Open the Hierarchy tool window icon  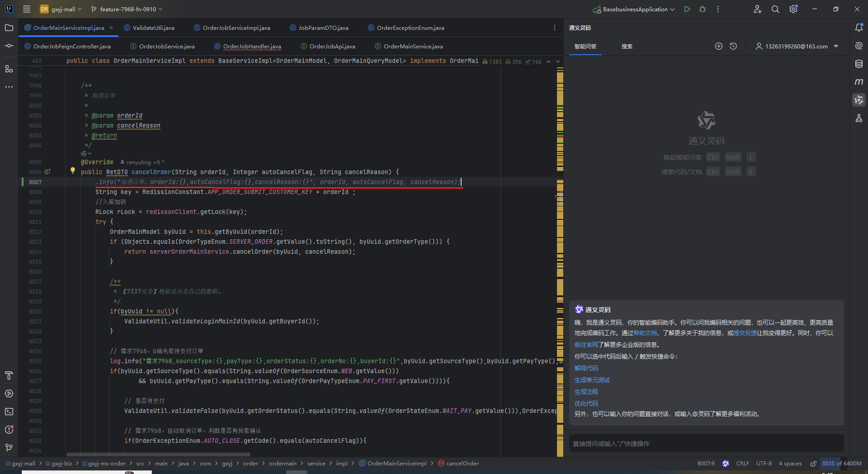(x=859, y=118)
